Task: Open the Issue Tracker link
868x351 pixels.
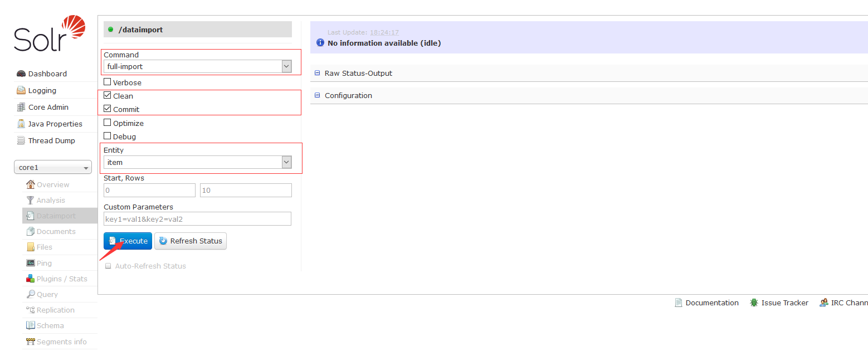Action: [x=785, y=303]
